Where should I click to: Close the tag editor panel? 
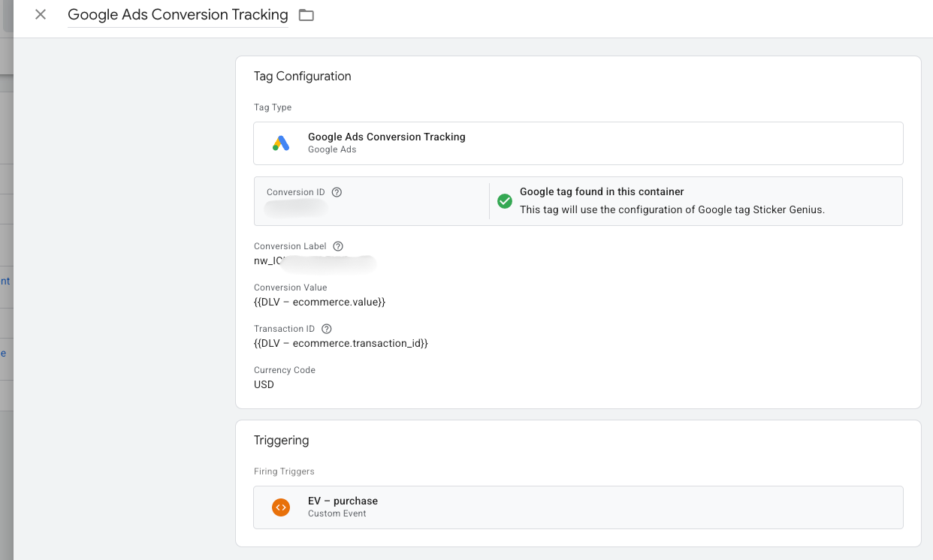pos(41,14)
